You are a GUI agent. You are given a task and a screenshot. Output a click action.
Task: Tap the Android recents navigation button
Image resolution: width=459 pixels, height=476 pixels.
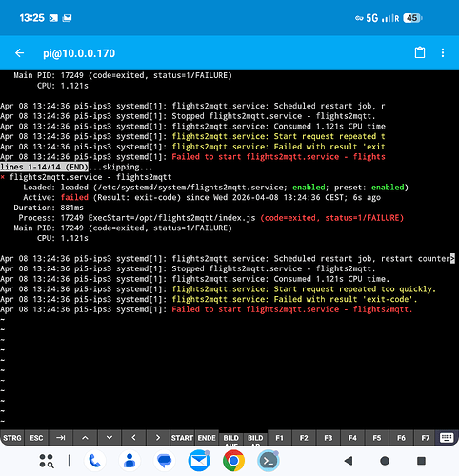421,461
